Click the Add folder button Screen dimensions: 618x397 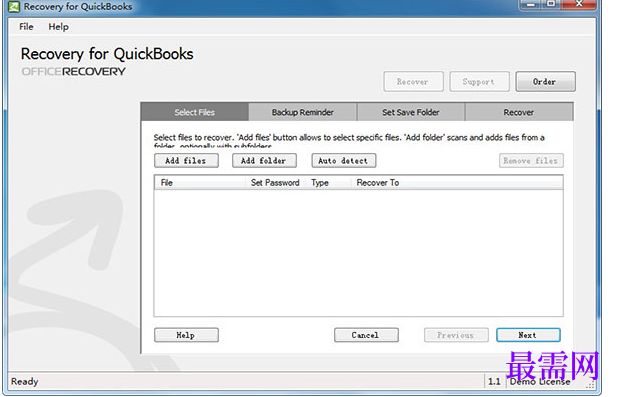pyautogui.click(x=264, y=161)
